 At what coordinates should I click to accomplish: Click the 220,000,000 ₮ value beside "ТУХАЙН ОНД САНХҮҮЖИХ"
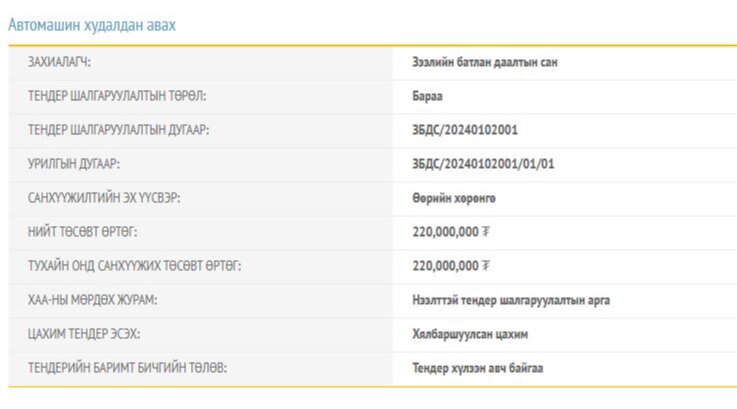pyautogui.click(x=450, y=266)
